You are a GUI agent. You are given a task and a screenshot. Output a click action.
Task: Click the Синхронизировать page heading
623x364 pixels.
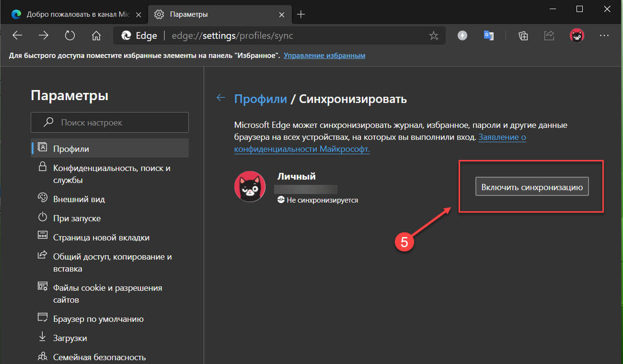[353, 99]
